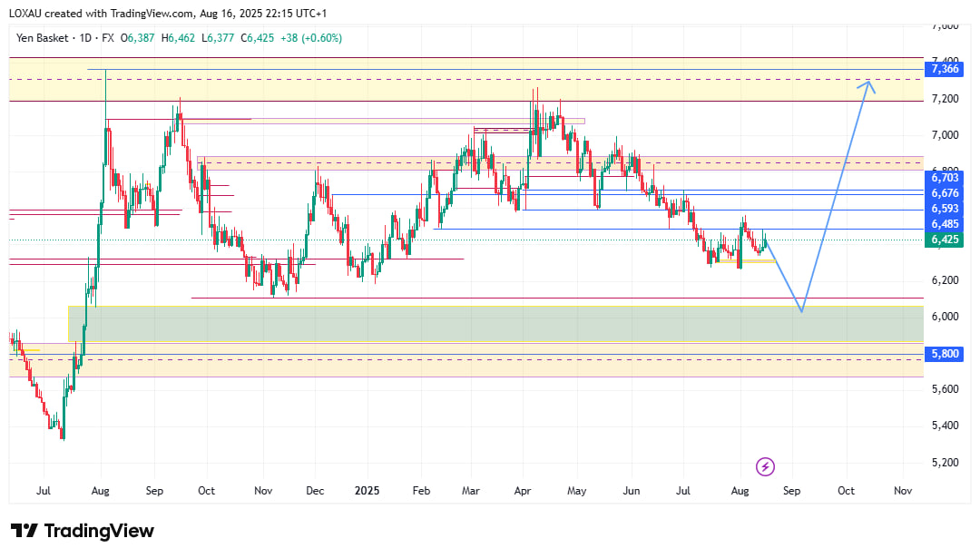Image resolution: width=980 pixels, height=558 pixels.
Task: Click the 6,593 blue price label
Action: pyautogui.click(x=945, y=209)
